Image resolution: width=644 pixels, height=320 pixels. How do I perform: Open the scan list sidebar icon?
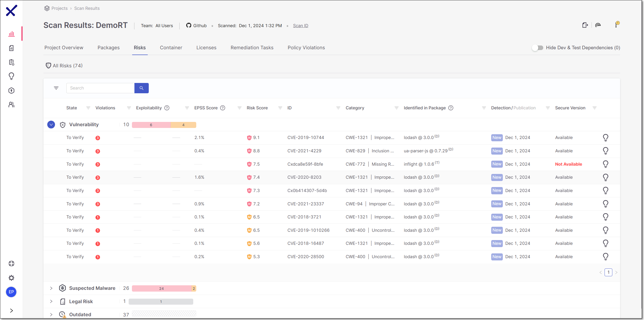tap(12, 62)
